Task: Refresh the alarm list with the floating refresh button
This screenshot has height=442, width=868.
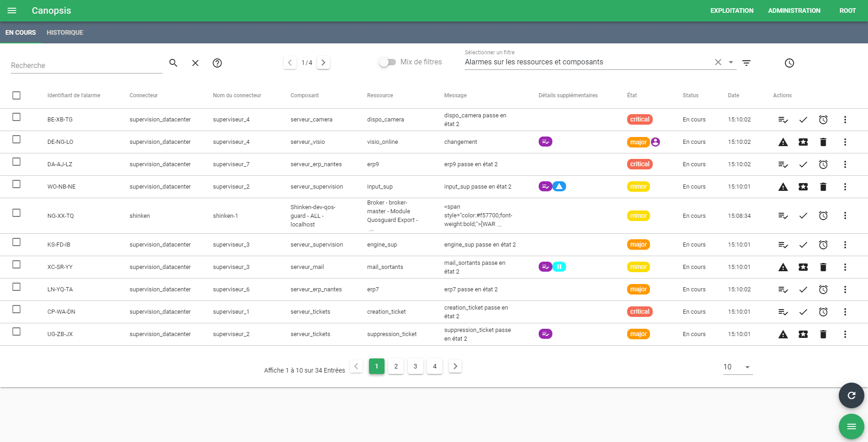Action: 851,395
